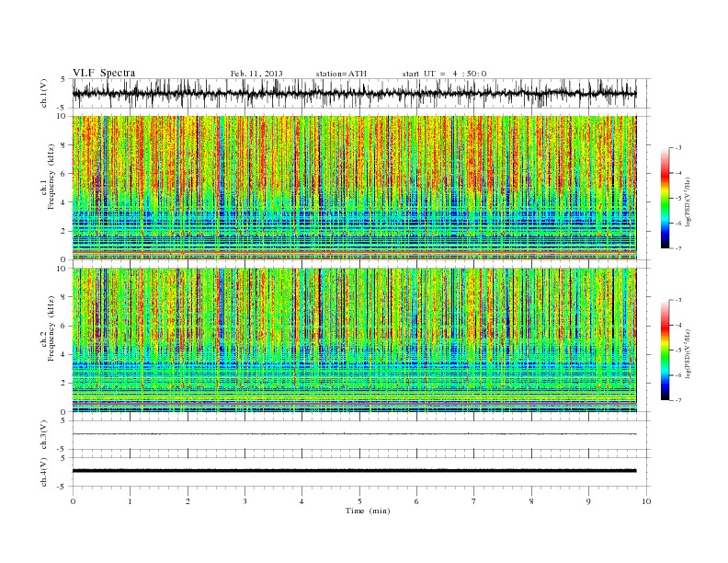Click the thick ch.4 voltage trace
The width and height of the screenshot is (728, 563).
pyautogui.click(x=354, y=471)
